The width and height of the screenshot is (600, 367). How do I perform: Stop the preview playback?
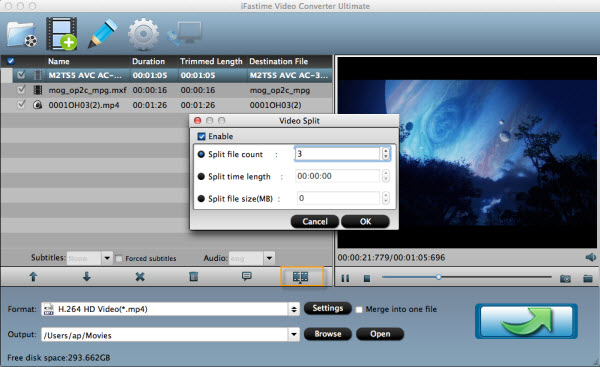pyautogui.click(x=367, y=278)
